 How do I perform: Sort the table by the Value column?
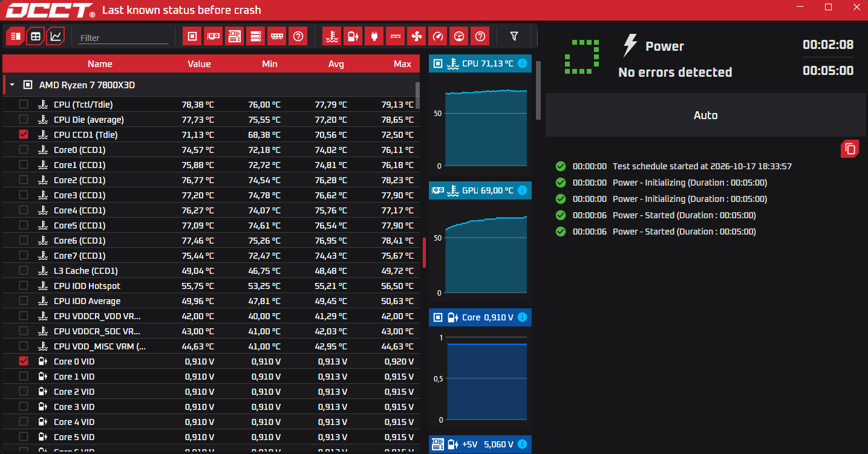pos(199,63)
